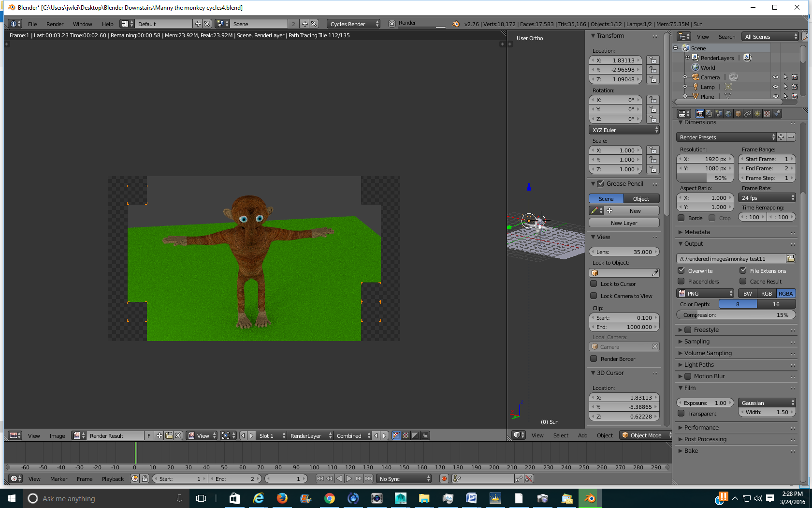Expand the Light Paths panel

[699, 365]
